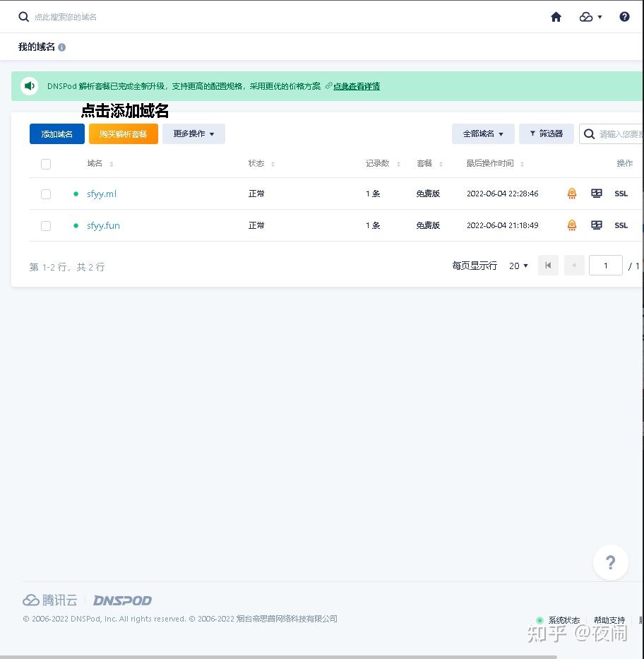Open the 筛选器 filter button
This screenshot has width=644, height=659.
click(546, 133)
